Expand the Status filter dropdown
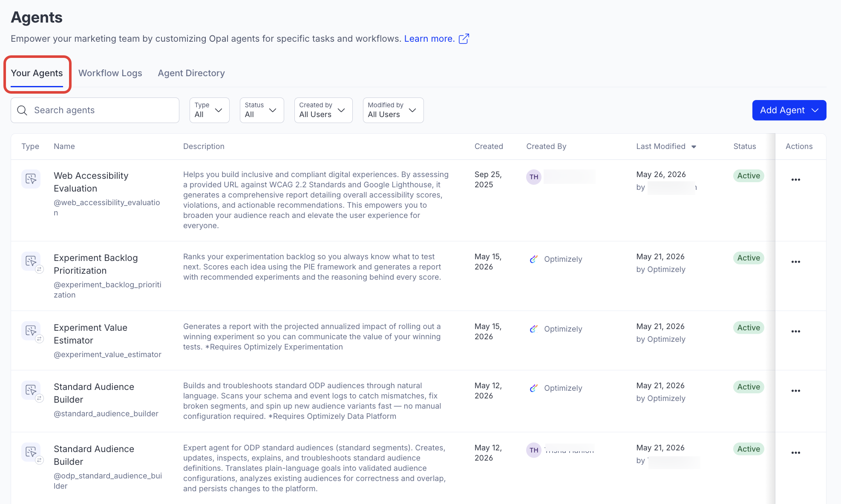841x504 pixels. tap(262, 110)
